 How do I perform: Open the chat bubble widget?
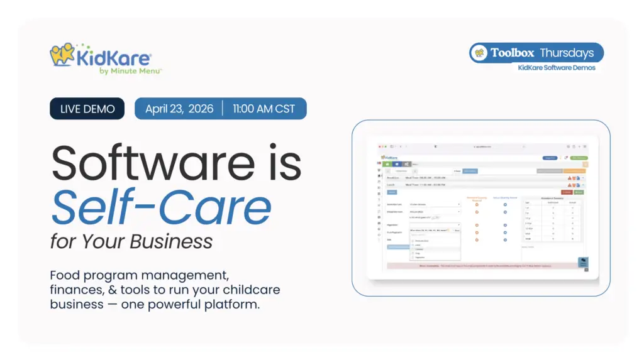click(583, 263)
